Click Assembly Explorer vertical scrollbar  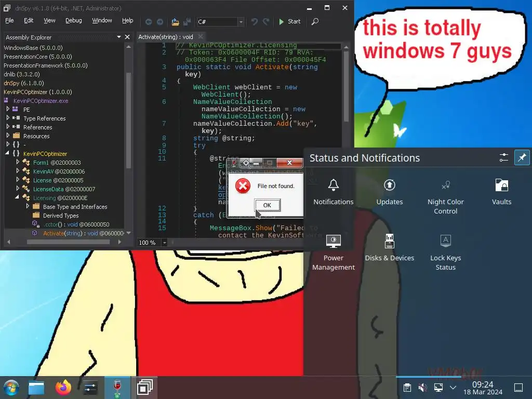129,121
